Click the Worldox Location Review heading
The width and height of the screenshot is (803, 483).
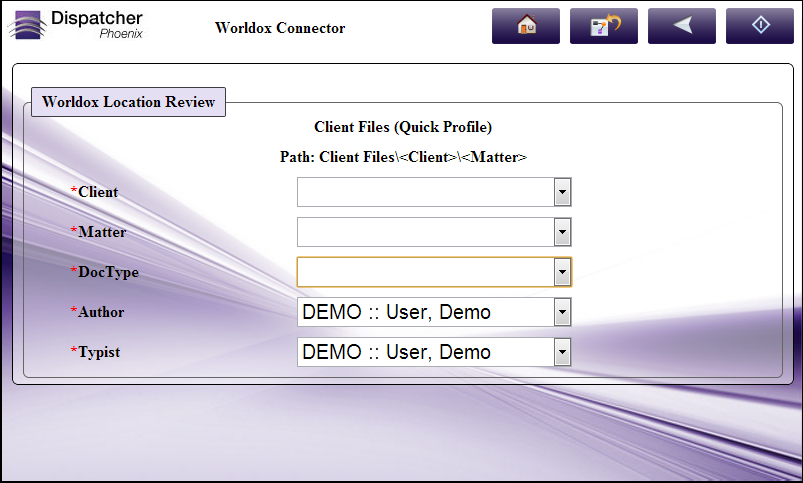[x=129, y=102]
